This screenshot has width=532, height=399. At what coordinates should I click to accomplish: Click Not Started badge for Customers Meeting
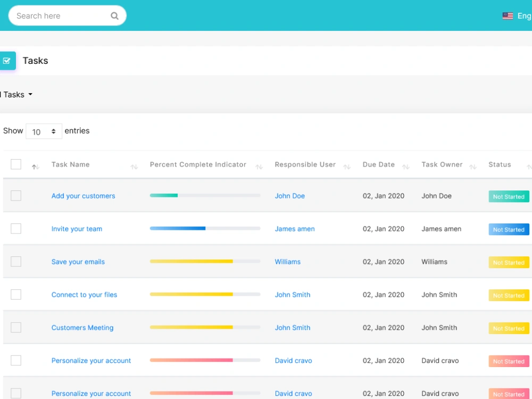tap(509, 328)
